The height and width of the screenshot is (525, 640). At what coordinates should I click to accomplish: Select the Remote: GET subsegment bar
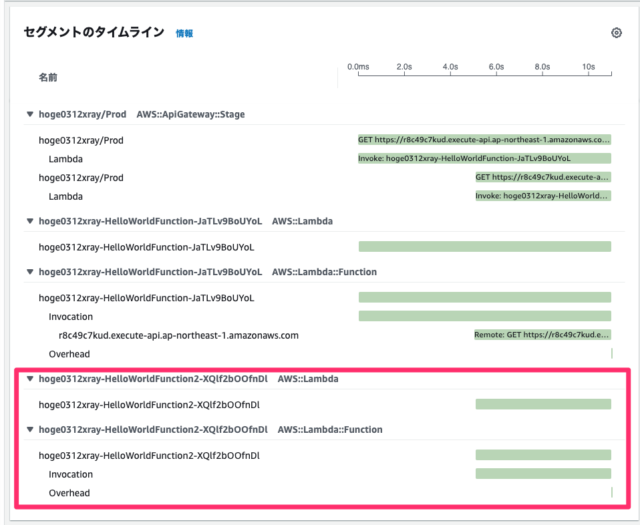click(542, 335)
